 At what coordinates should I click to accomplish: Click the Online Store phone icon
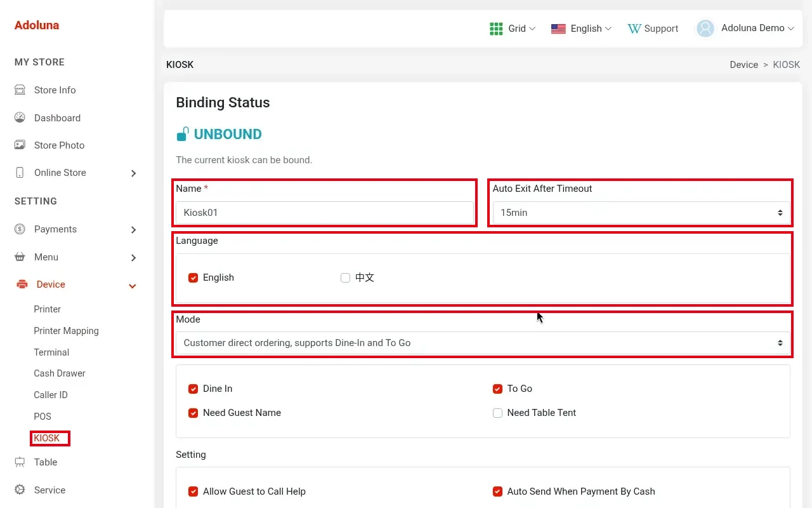(x=20, y=173)
